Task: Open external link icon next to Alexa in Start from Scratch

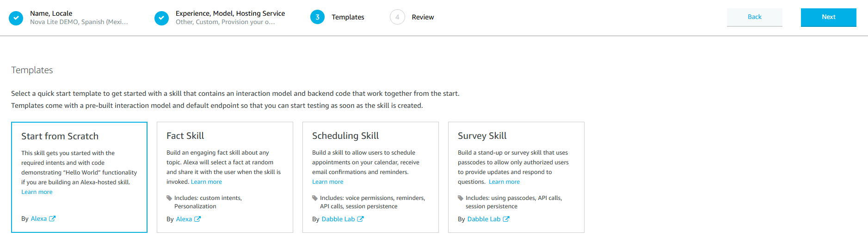Action: point(52,218)
